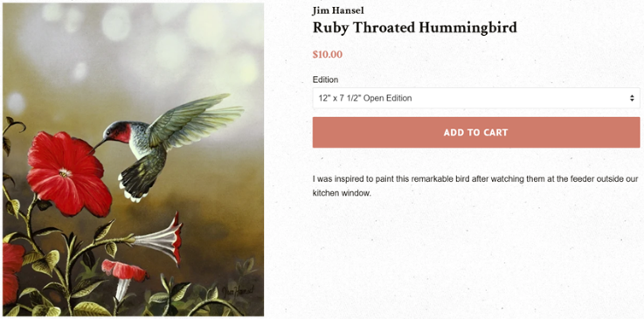Click the Edition field label

point(325,80)
